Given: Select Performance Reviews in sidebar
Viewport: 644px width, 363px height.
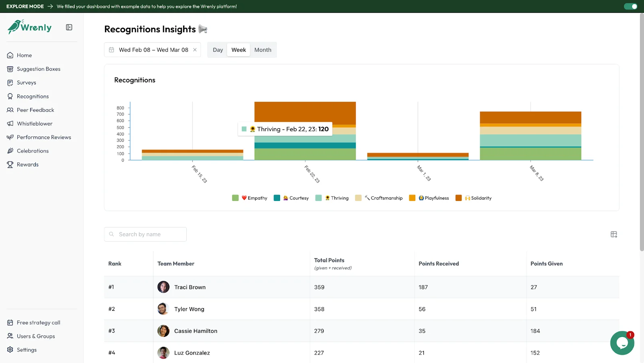Looking at the screenshot, I should 43,137.
